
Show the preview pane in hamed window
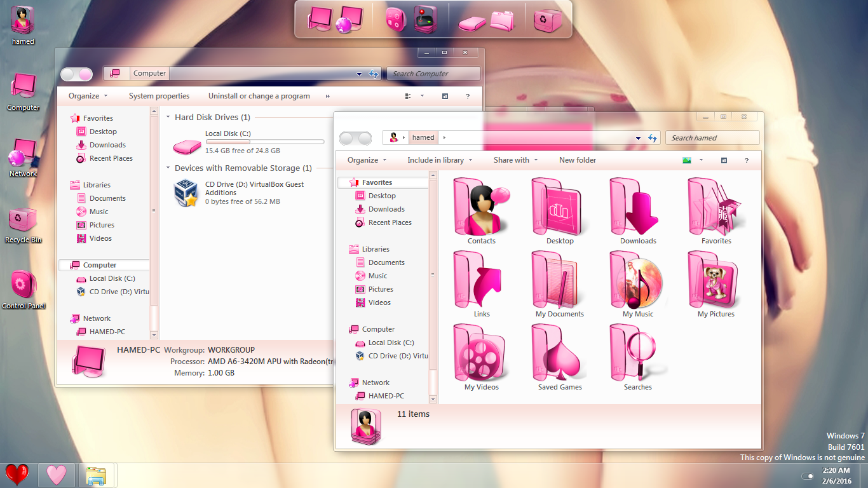coord(724,161)
